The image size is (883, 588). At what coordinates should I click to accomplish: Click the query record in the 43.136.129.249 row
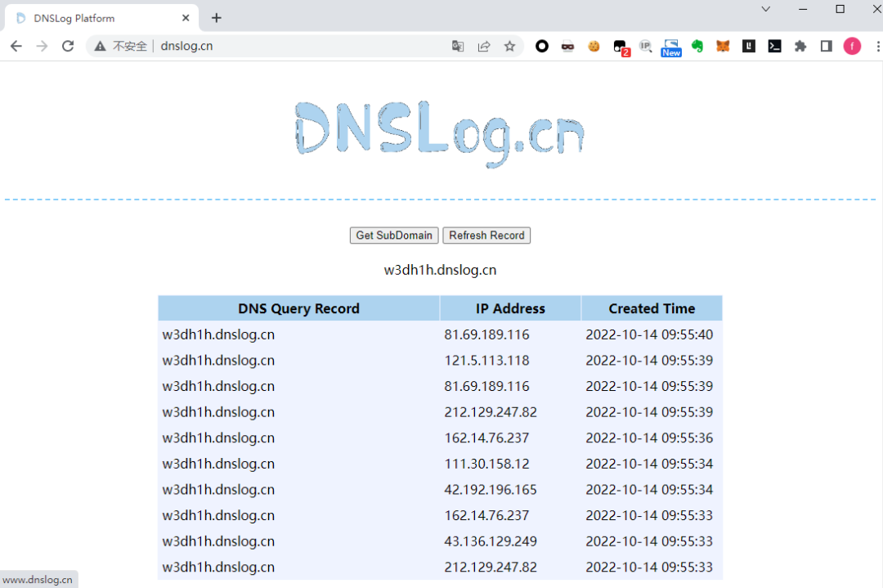tap(218, 542)
